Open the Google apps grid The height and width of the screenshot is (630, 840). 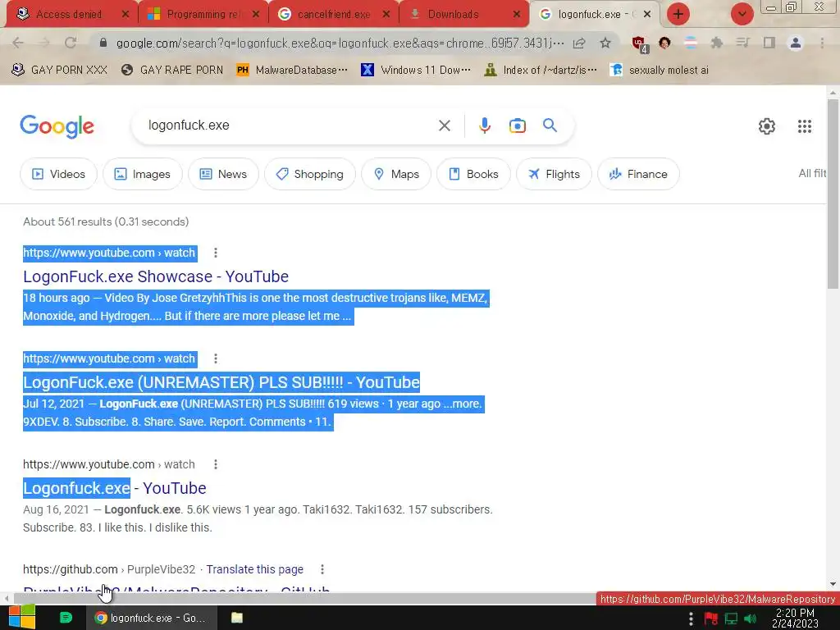[804, 126]
